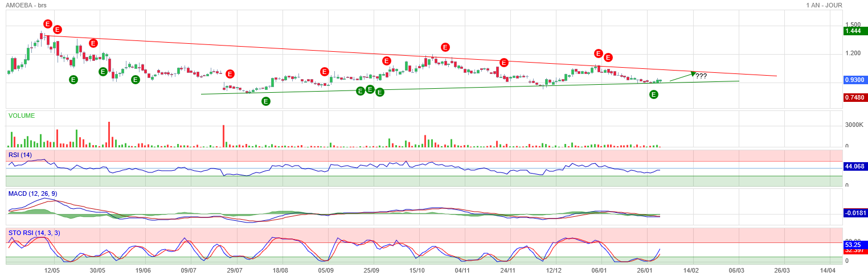
Task: Click the MACD (12, 26, 9) indicator label
Action: 32,193
